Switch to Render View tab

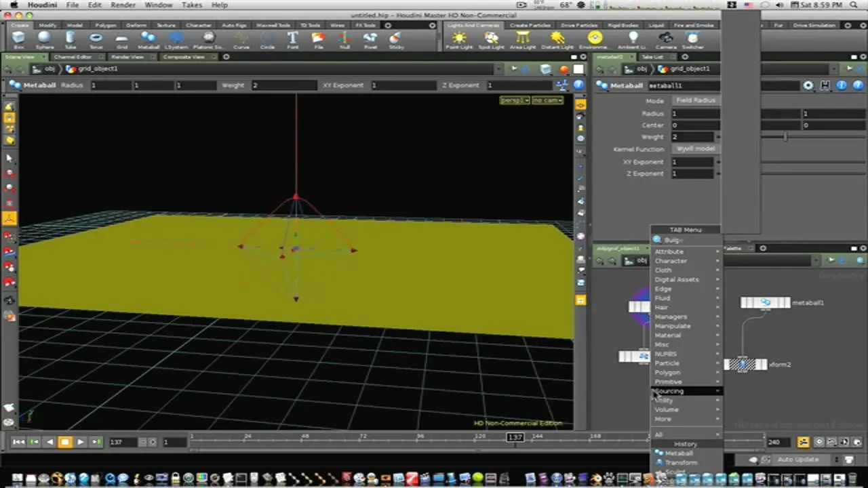(x=127, y=57)
